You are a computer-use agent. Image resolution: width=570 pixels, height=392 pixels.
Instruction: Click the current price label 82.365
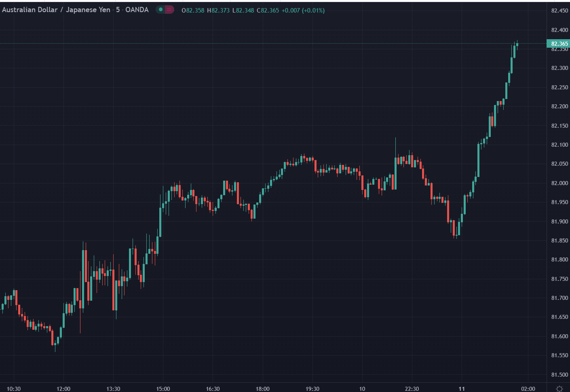[559, 44]
